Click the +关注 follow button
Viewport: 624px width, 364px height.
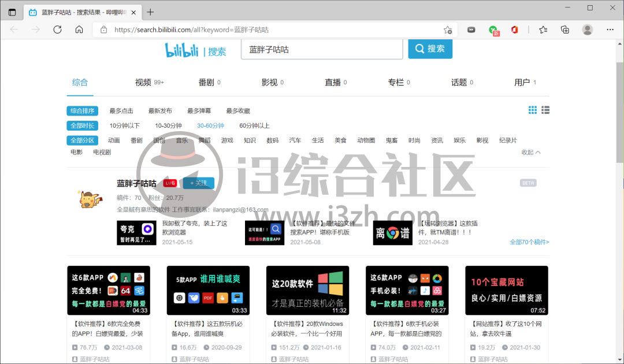click(199, 183)
